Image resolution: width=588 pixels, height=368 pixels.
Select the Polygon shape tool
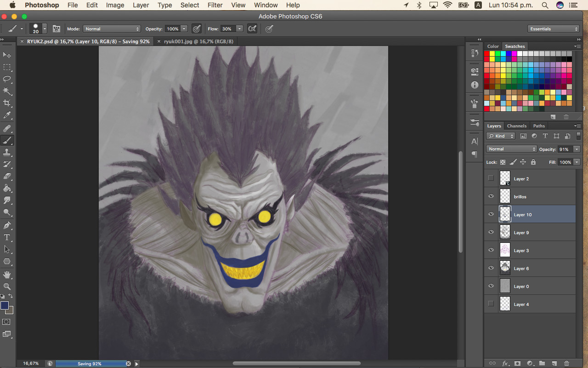tap(7, 261)
